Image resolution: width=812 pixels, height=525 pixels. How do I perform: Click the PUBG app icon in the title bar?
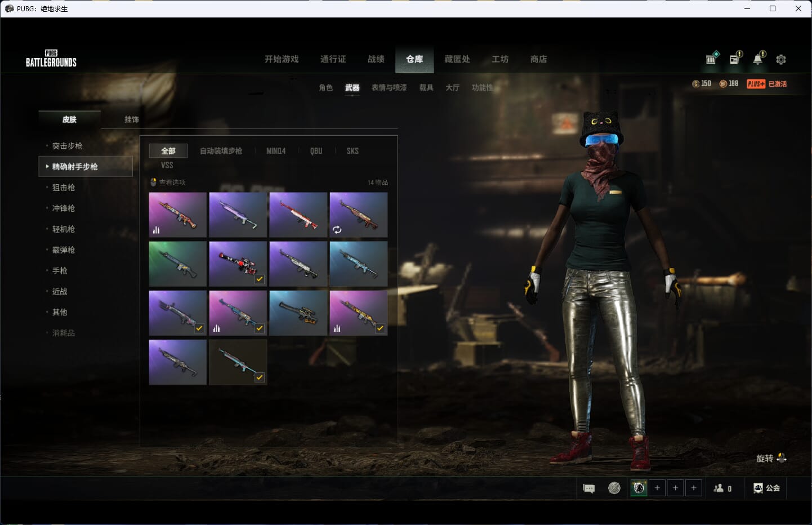9,8
